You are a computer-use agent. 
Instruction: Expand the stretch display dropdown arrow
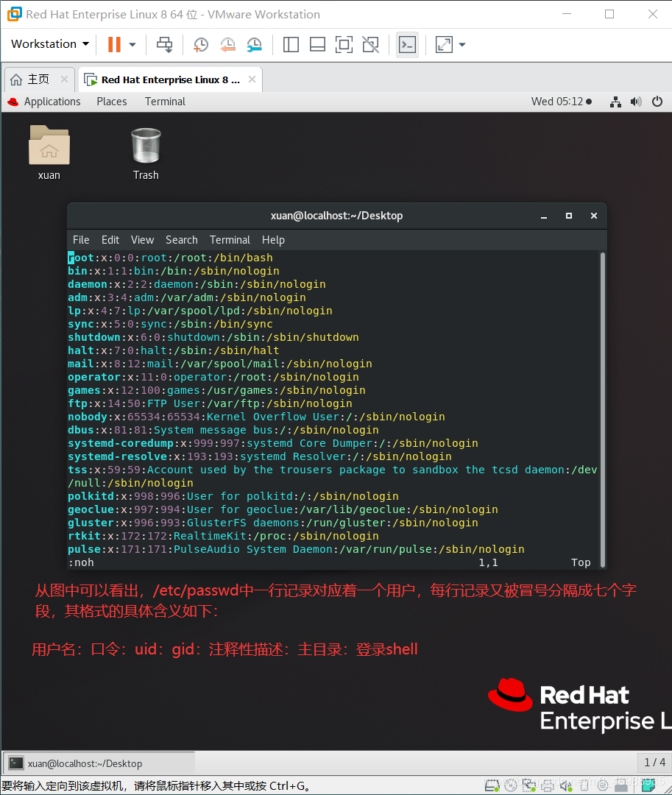(462, 45)
